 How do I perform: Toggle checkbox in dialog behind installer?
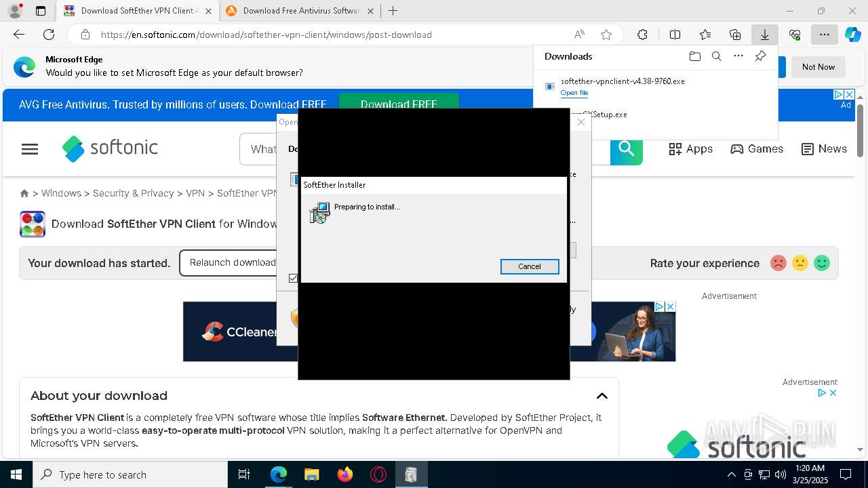click(x=293, y=278)
